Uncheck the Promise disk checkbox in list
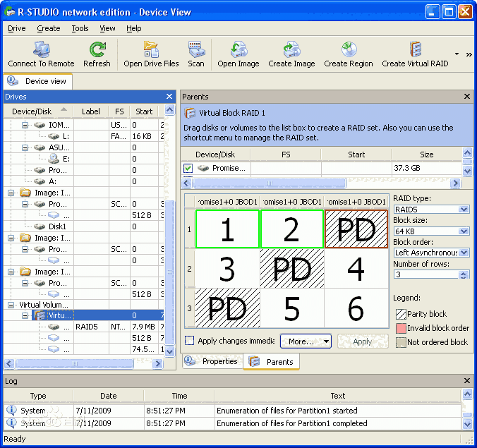This screenshot has width=477, height=448. (x=188, y=169)
